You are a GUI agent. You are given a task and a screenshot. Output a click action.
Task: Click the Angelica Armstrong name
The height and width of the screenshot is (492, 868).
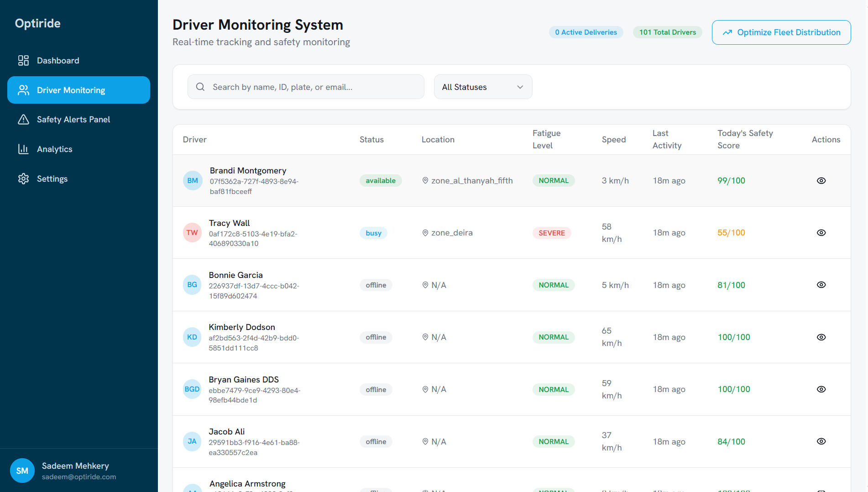(x=247, y=484)
